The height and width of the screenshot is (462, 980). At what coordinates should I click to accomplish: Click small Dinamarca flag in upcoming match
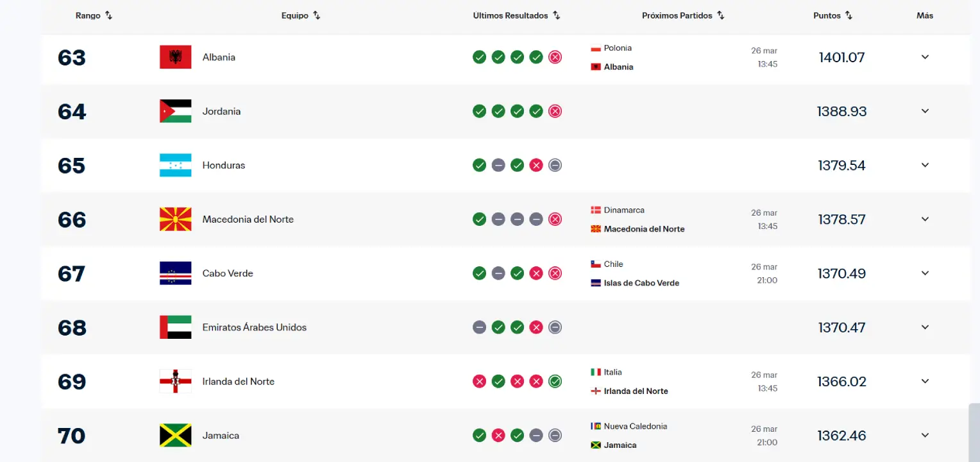click(596, 210)
